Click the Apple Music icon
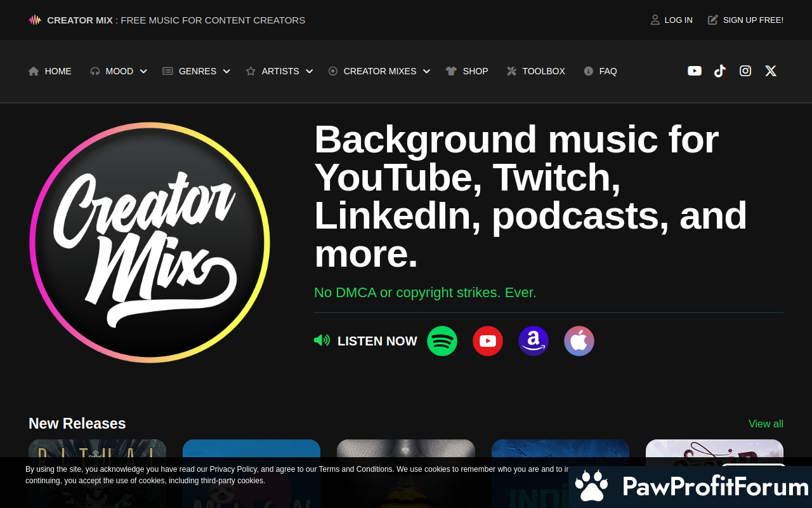Screen dimensions: 812x508 [579, 341]
